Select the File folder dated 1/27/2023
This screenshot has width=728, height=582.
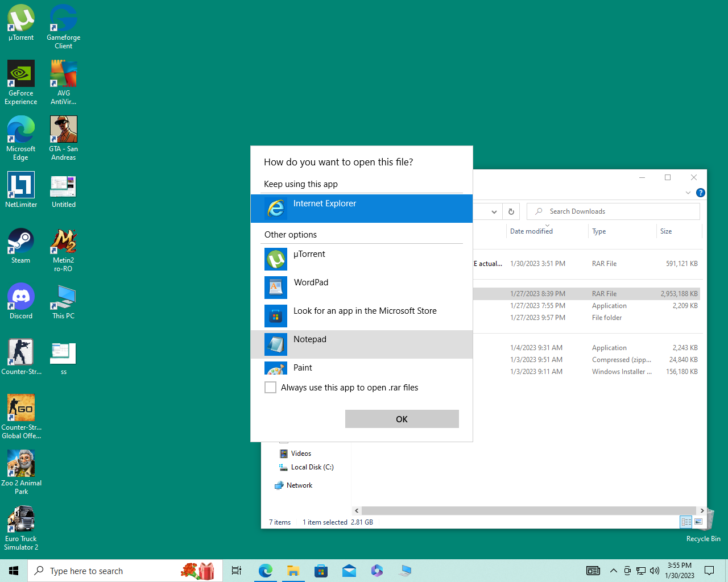pyautogui.click(x=586, y=318)
